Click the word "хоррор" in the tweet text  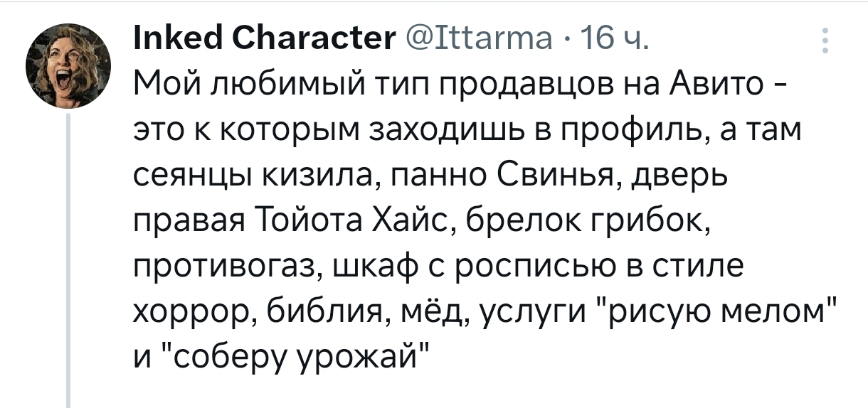click(196, 311)
